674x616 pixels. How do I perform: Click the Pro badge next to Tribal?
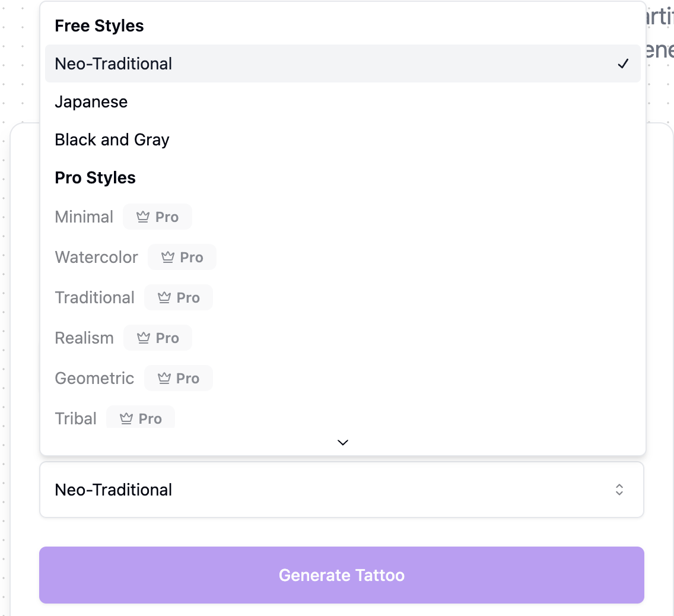point(141,418)
